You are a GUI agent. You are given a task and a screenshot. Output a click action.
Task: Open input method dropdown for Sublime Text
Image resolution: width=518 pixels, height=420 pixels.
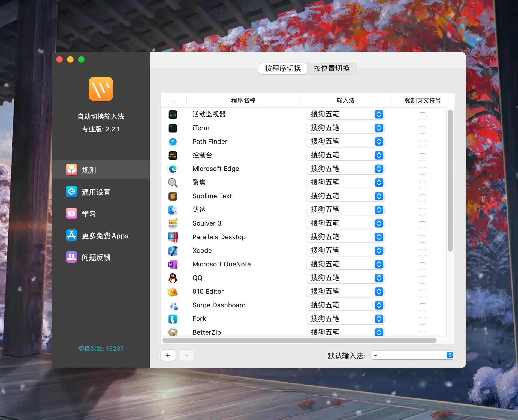coord(378,196)
